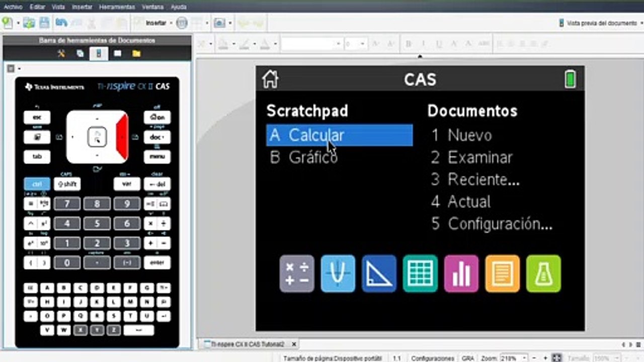Open Configuraciones in the status bar

click(433, 358)
